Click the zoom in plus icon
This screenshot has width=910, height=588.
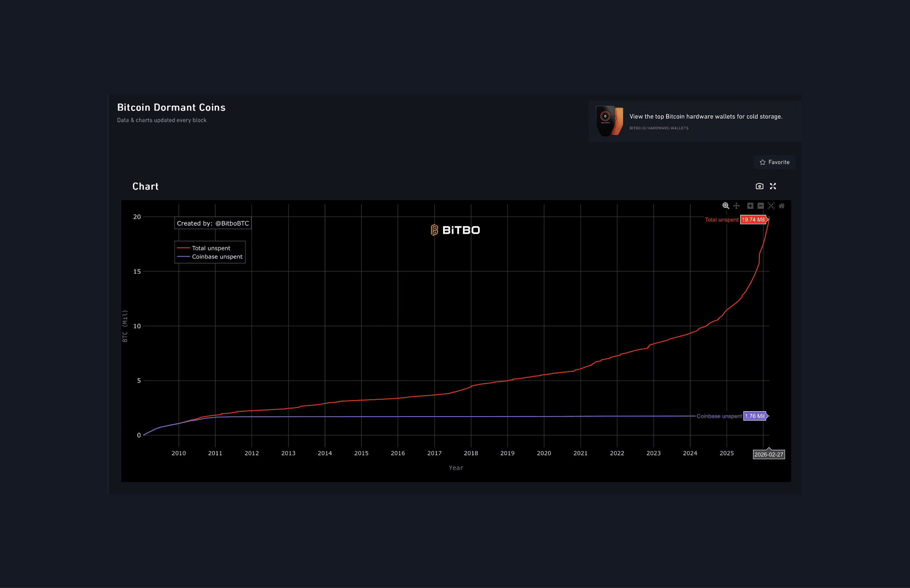click(x=750, y=206)
